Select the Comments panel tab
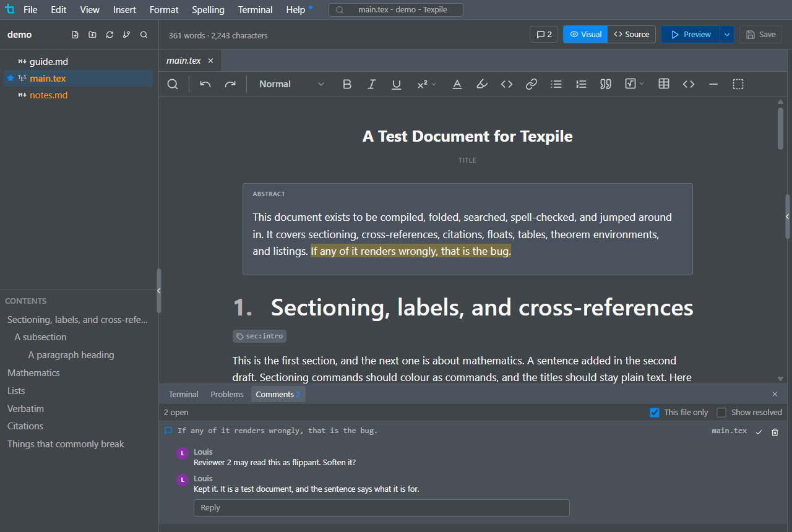This screenshot has width=792, height=532. [x=278, y=394]
